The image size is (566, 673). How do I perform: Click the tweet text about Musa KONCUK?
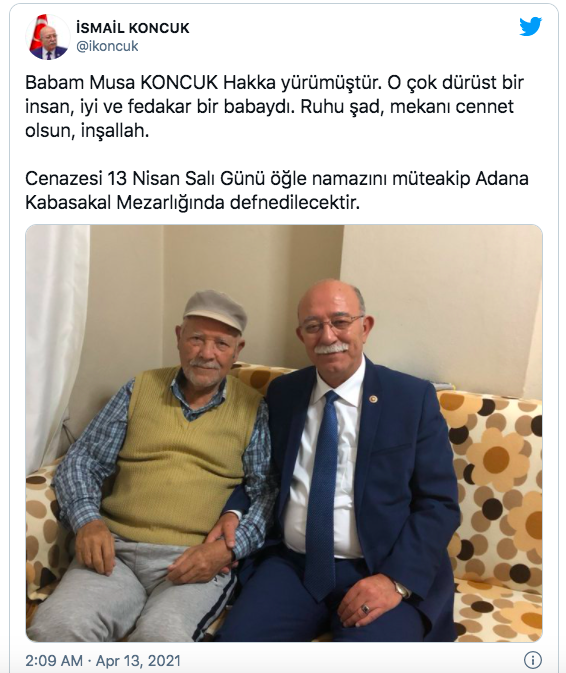tap(274, 107)
